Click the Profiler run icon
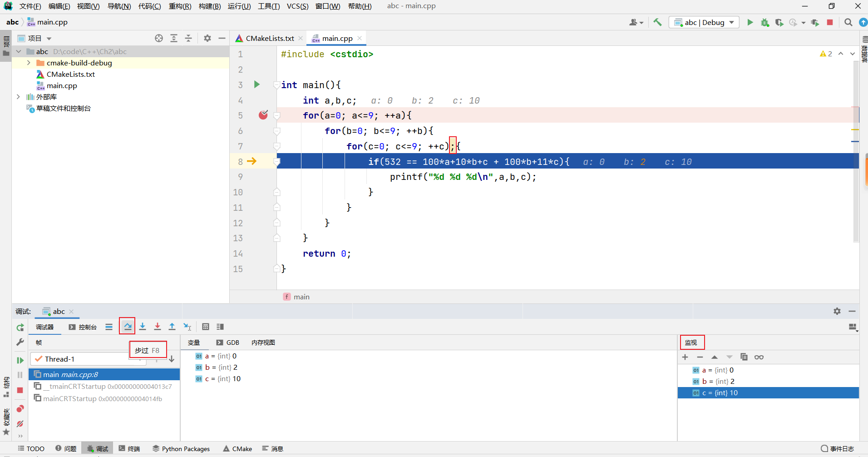This screenshot has height=457, width=868. [793, 22]
